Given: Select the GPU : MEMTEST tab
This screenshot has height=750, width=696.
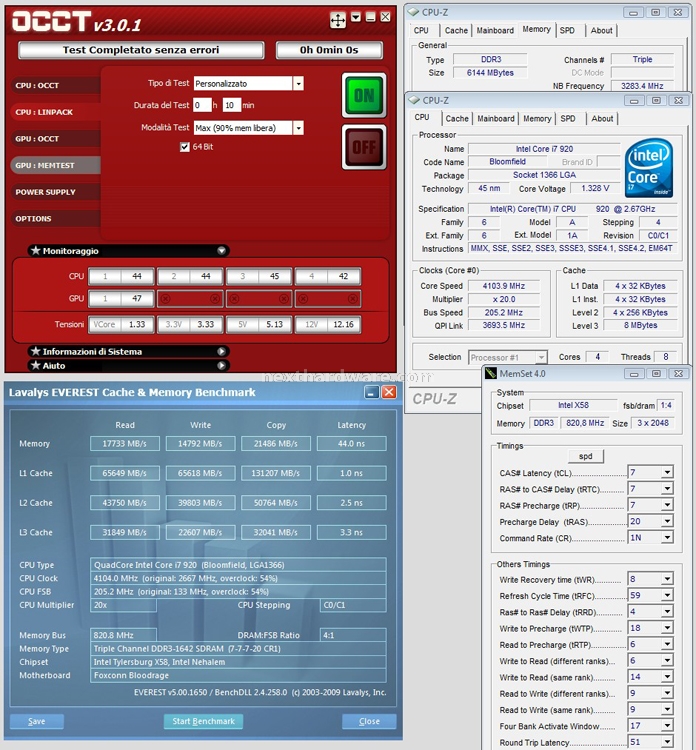Looking at the screenshot, I should pyautogui.click(x=55, y=165).
